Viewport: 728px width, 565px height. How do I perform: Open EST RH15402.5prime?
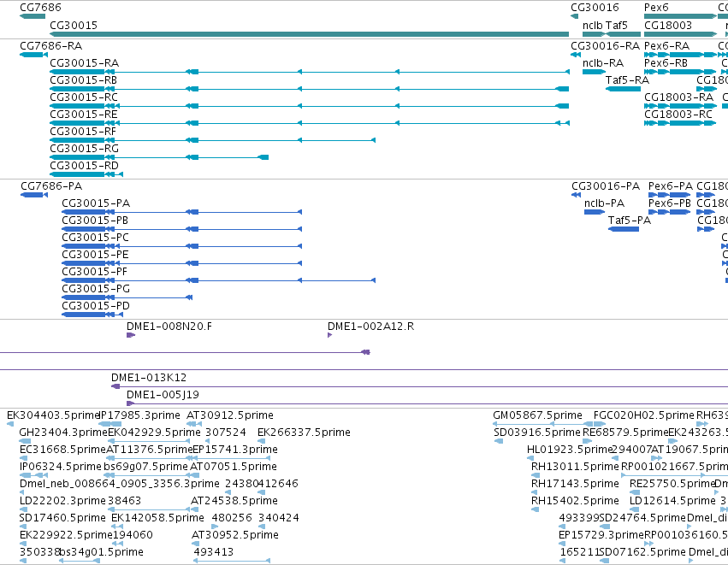575,502
